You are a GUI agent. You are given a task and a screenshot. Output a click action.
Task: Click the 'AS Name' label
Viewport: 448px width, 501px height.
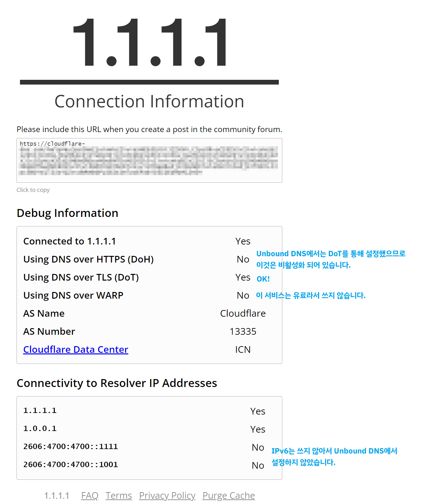[x=44, y=313]
